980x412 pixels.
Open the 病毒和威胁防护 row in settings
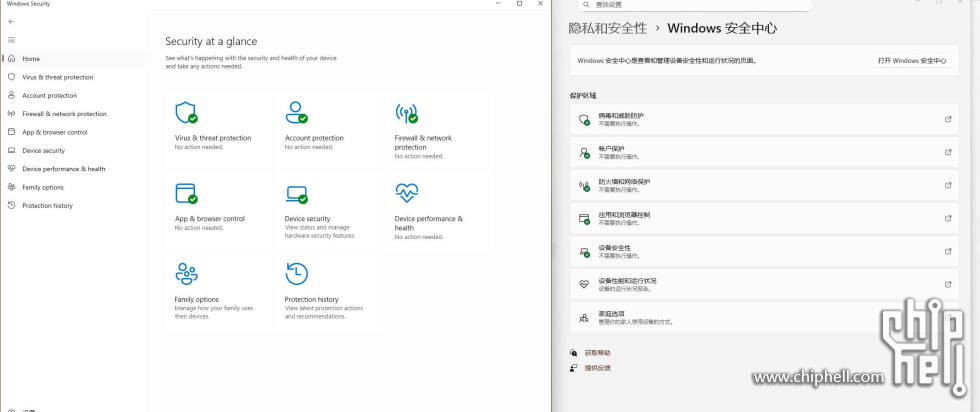click(x=760, y=120)
